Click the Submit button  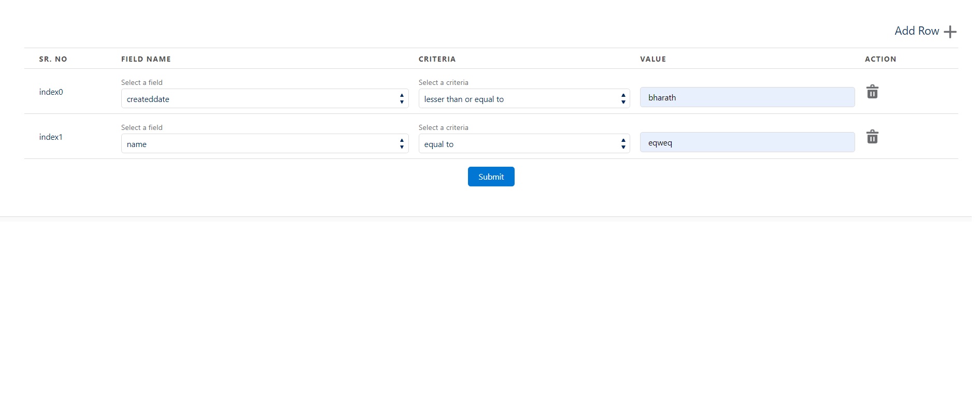491,177
